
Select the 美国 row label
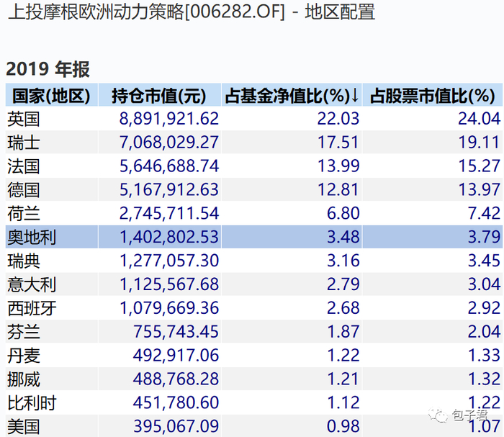tap(24, 427)
